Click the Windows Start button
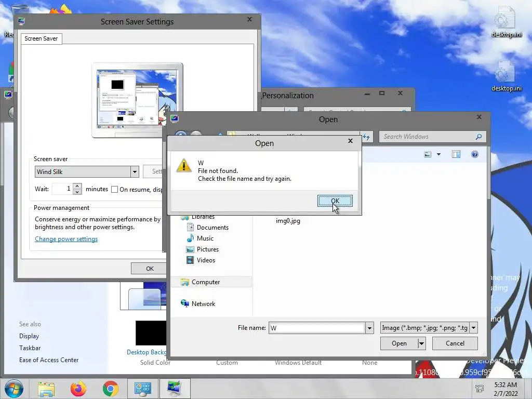The image size is (532, 399). [14, 389]
